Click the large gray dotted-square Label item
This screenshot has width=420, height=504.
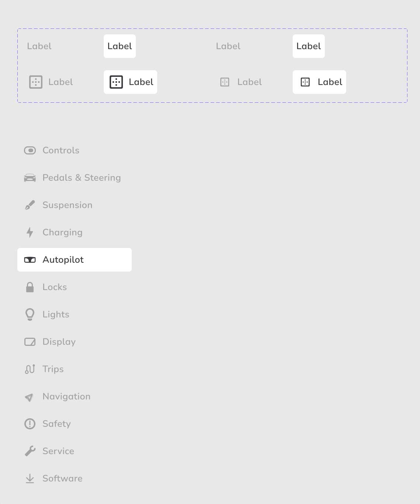pos(51,82)
